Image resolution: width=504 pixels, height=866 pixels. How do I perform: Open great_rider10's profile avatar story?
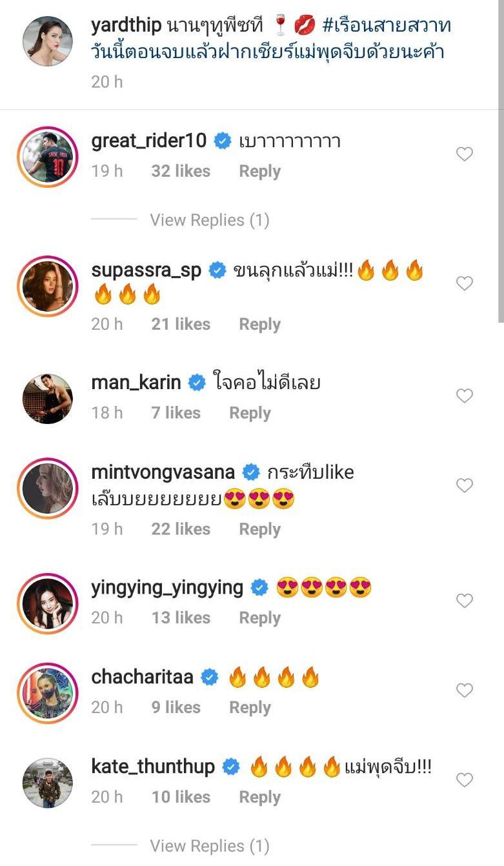tap(48, 157)
